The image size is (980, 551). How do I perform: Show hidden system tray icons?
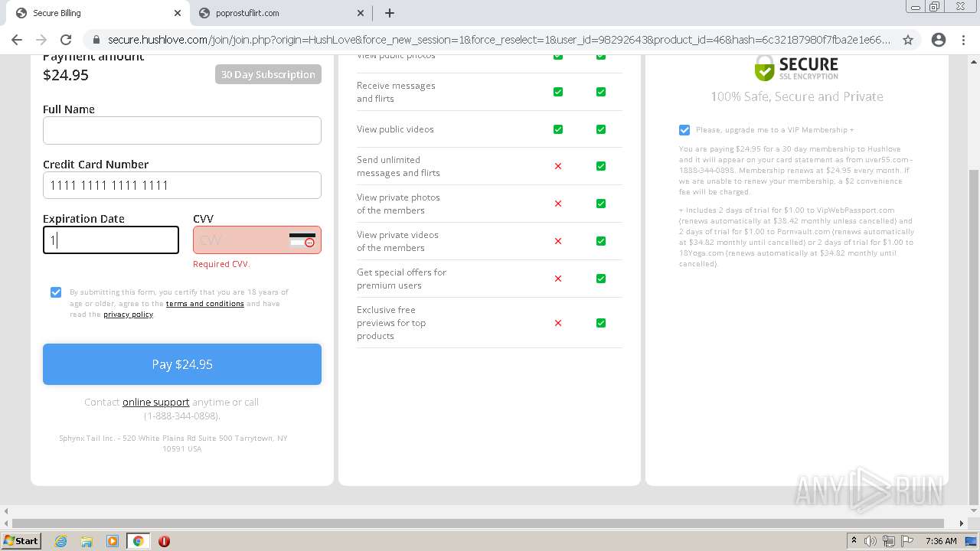coord(854,541)
